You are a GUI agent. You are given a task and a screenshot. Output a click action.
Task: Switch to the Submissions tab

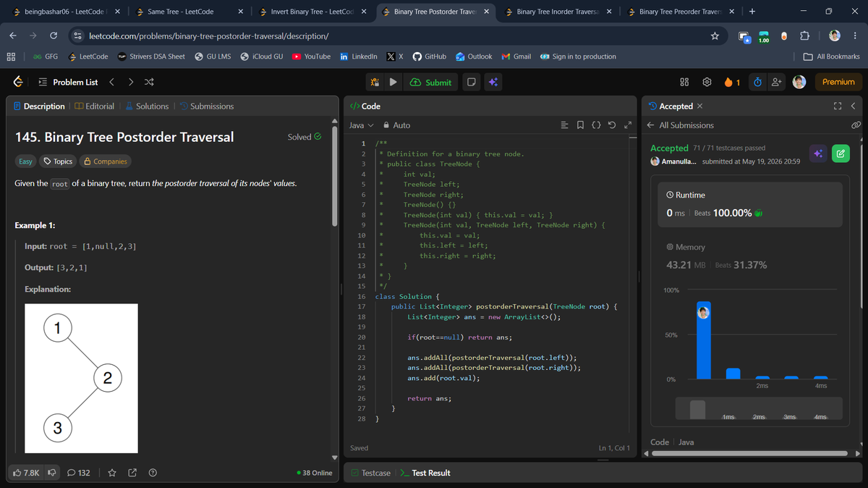pos(206,106)
